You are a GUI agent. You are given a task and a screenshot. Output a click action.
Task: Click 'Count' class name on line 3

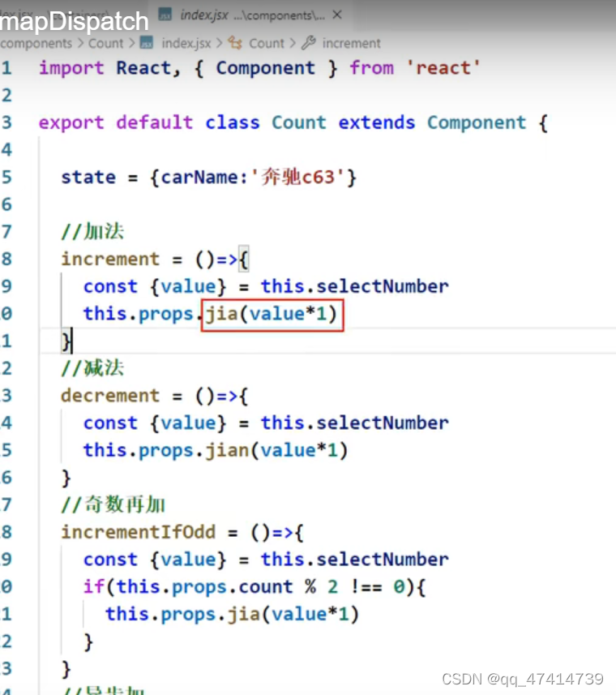pyautogui.click(x=299, y=122)
